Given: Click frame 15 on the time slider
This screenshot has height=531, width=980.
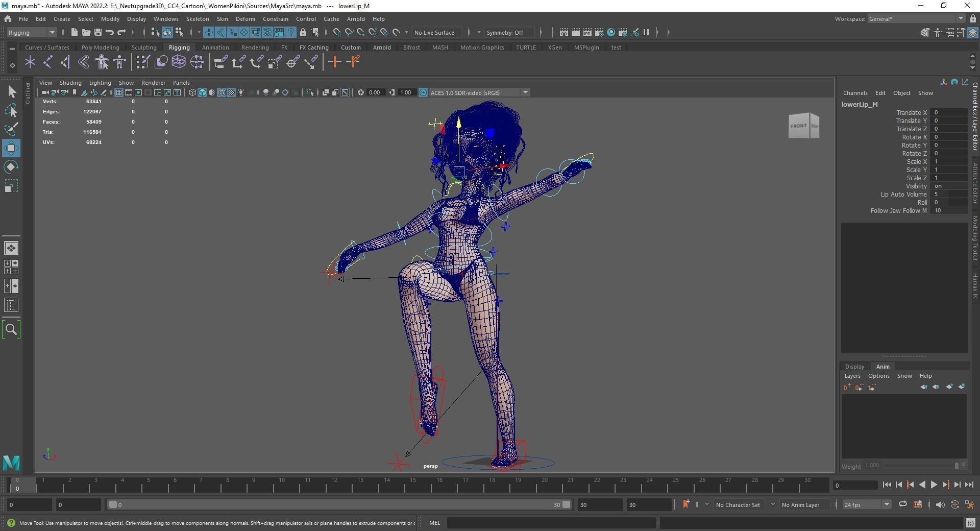Looking at the screenshot, I should pyautogui.click(x=413, y=484).
